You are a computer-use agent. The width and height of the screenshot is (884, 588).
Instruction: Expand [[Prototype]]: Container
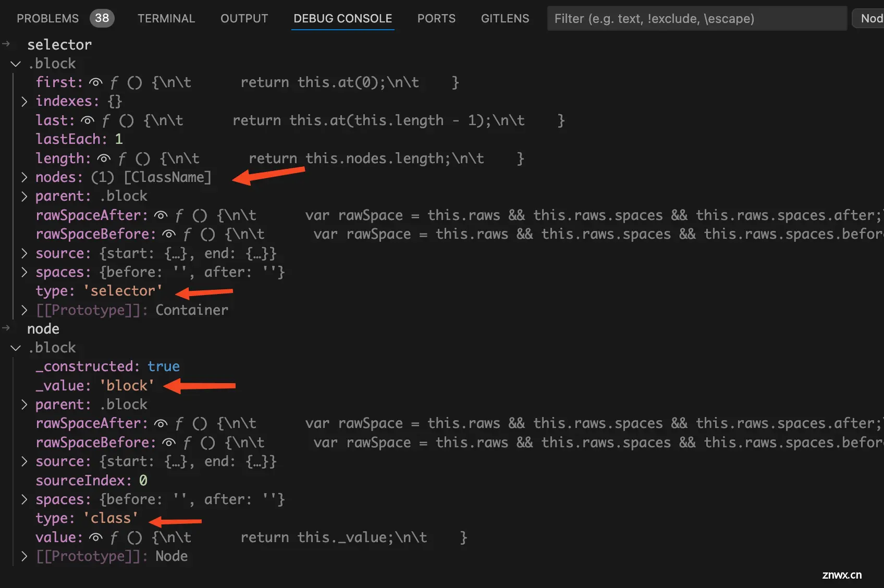(x=24, y=310)
